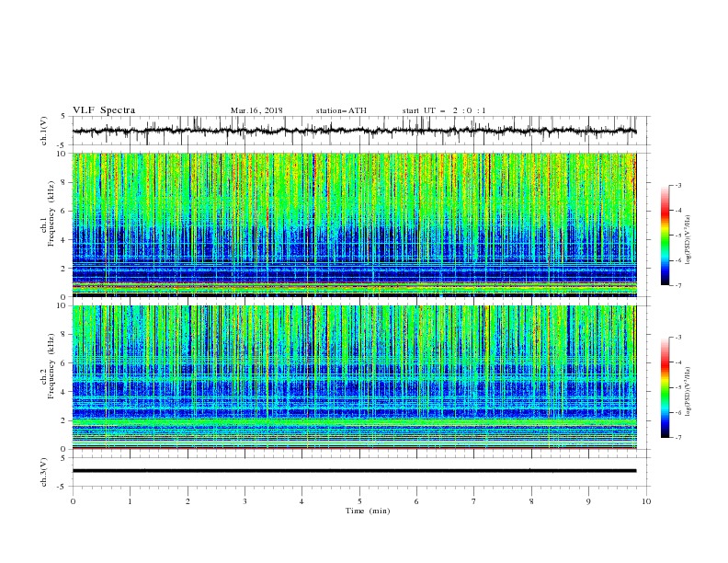
Task: Click the ch.2 "Frequency (kHz)" axis label
Action: pos(51,365)
